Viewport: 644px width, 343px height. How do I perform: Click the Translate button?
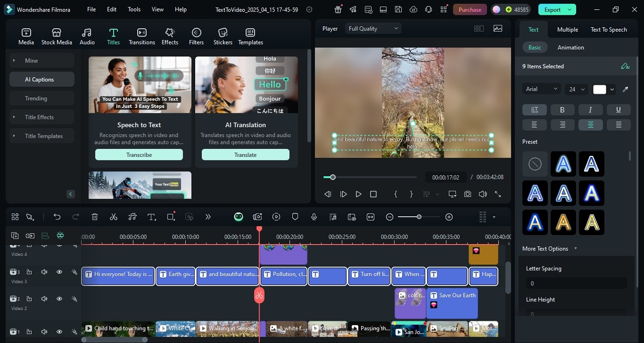245,154
